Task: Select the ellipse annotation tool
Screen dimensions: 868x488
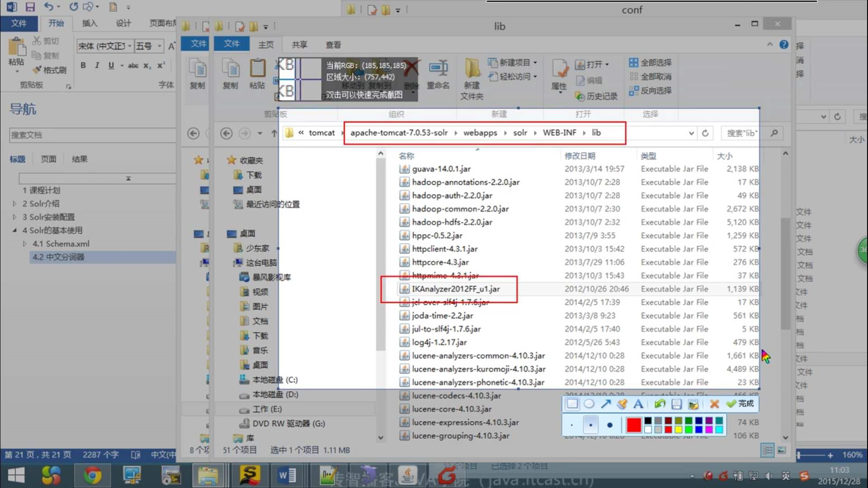Action: [589, 404]
